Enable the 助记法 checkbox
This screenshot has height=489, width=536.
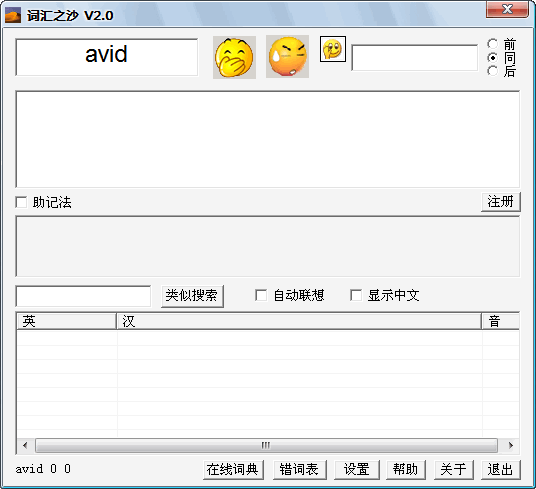coord(21,202)
